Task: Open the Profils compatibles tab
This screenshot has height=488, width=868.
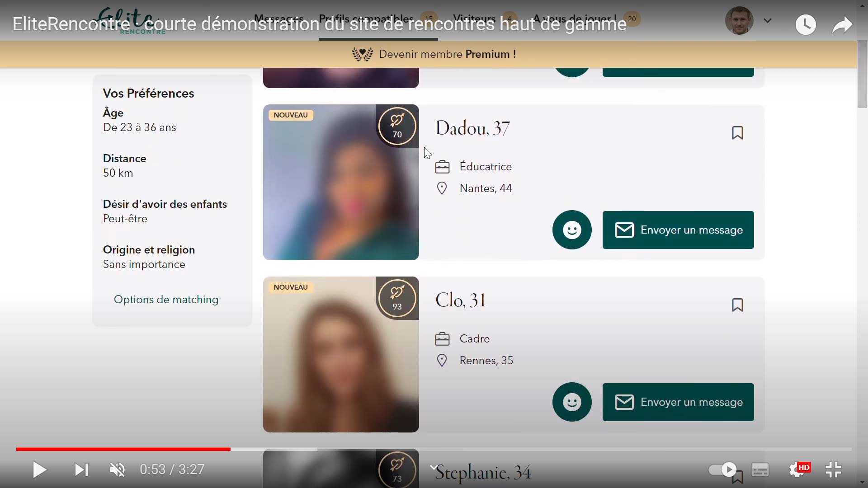Action: click(x=366, y=19)
